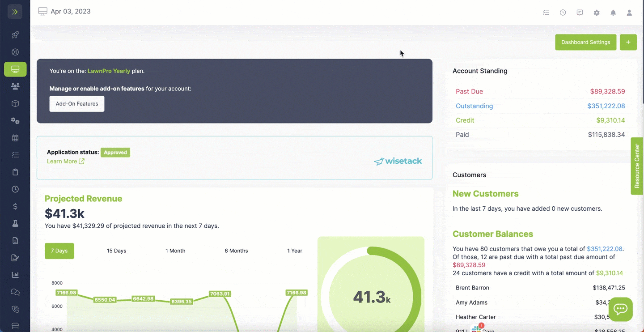Click the Approved status badge
The width and height of the screenshot is (644, 332).
pyautogui.click(x=115, y=153)
